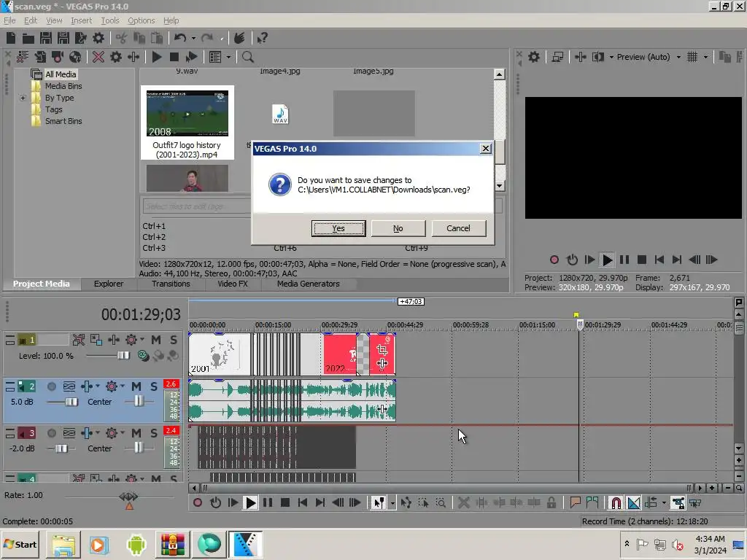This screenshot has height=560, width=747.
Task: Click Pause in preview transport controls
Action: coord(624,260)
